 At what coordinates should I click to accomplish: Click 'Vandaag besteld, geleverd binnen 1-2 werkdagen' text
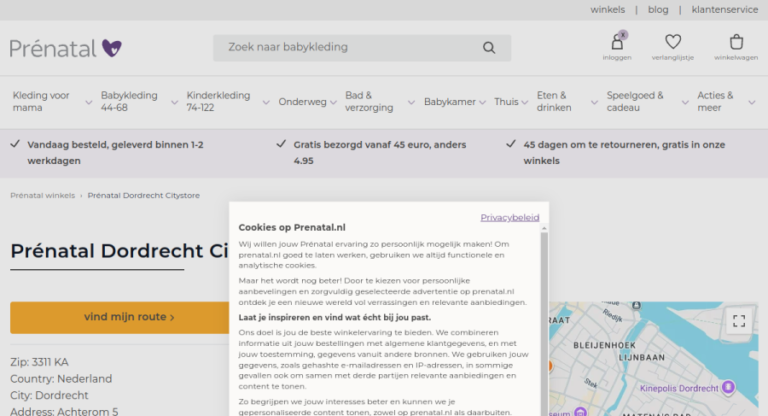pyautogui.click(x=115, y=152)
